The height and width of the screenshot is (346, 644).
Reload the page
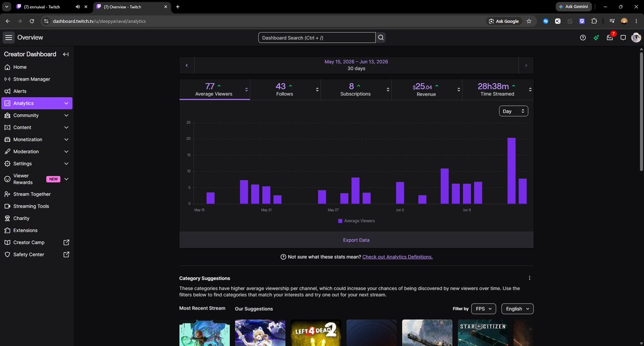coord(32,21)
